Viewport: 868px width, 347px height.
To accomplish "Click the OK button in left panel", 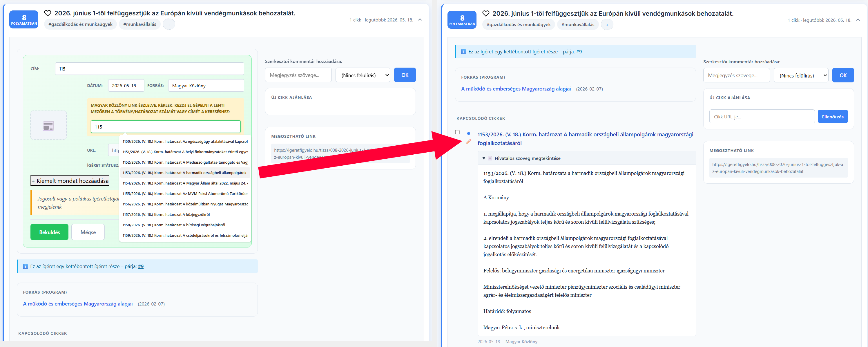I will point(405,75).
